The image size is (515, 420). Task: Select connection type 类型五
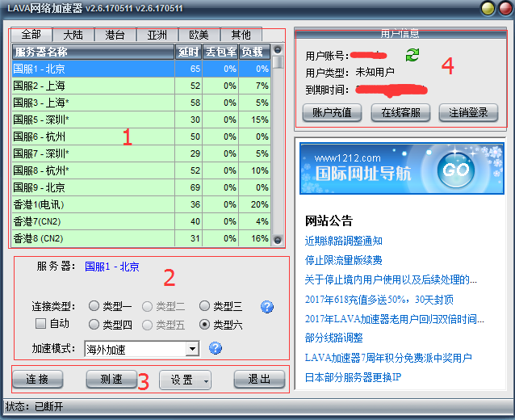click(164, 325)
